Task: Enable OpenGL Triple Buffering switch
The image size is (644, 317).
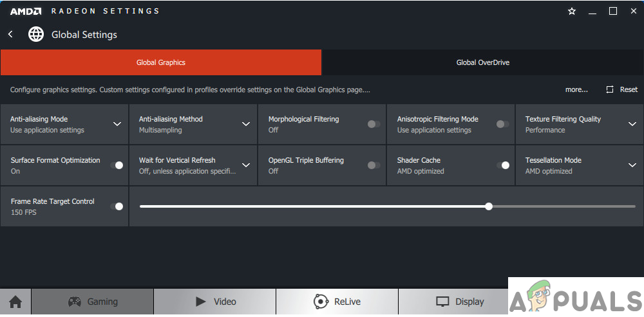Action: click(374, 165)
